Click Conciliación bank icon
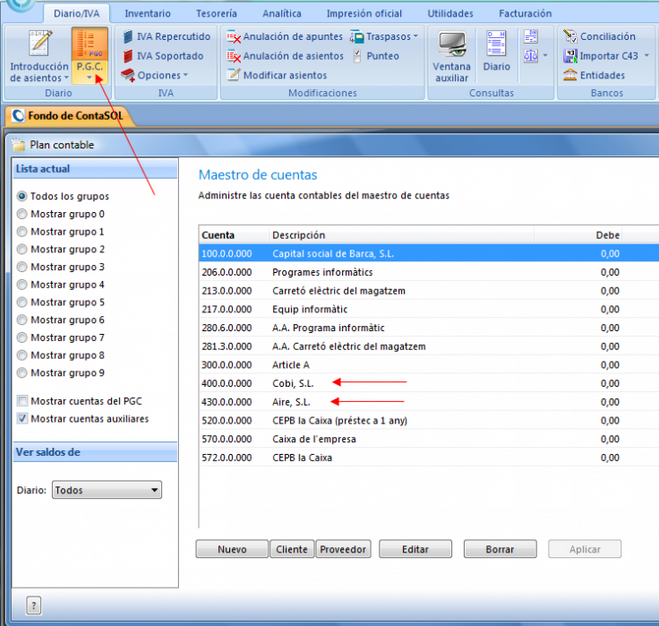The height and width of the screenshot is (626, 659). (x=570, y=37)
